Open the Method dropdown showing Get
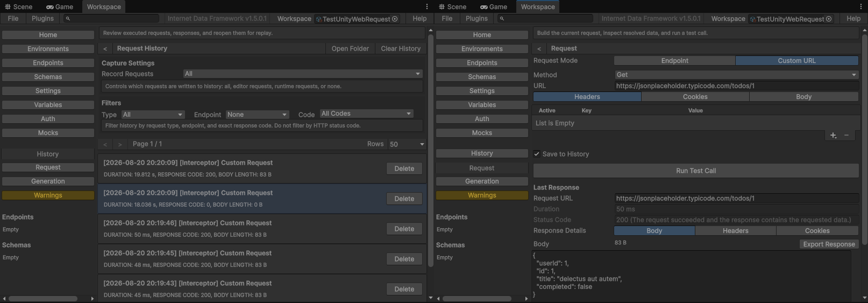This screenshot has width=868, height=303. [736, 75]
